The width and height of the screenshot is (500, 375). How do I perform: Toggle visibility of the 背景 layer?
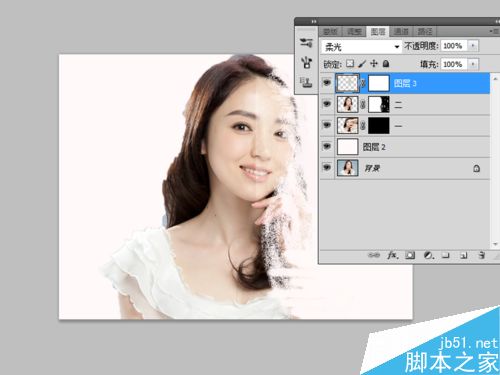pyautogui.click(x=327, y=167)
